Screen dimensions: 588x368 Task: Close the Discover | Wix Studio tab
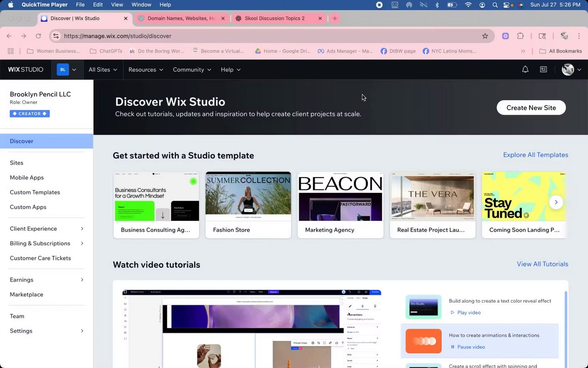pos(126,18)
